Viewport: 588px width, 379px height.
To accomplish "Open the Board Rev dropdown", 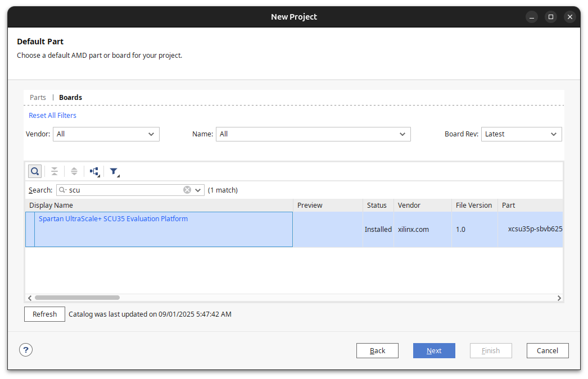I will (x=521, y=134).
